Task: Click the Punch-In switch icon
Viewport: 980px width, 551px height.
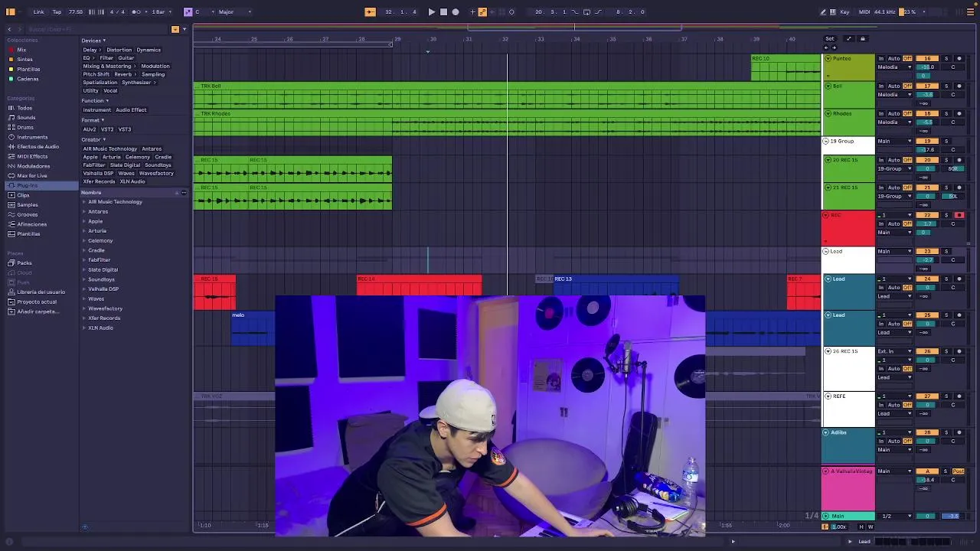Action: [x=575, y=11]
